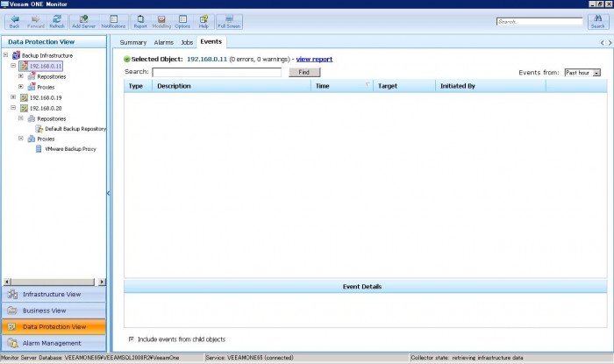Image resolution: width=614 pixels, height=364 pixels.
Task: Toggle Include events from child objects
Action: pos(132,339)
